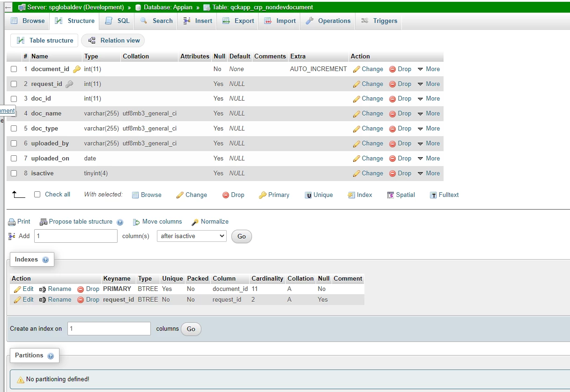Click the Primary key icon in With selected bar
The height and width of the screenshot is (392, 570).
click(263, 195)
